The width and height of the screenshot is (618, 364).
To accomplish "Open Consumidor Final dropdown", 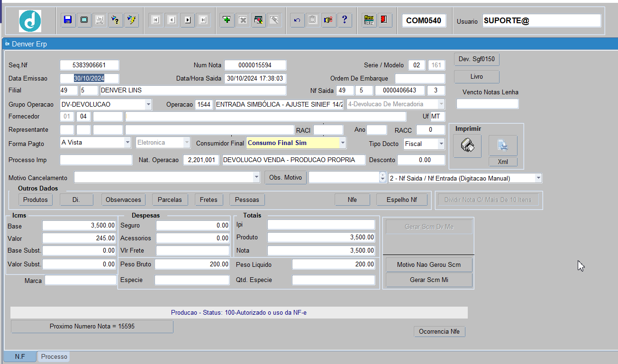I will click(343, 143).
